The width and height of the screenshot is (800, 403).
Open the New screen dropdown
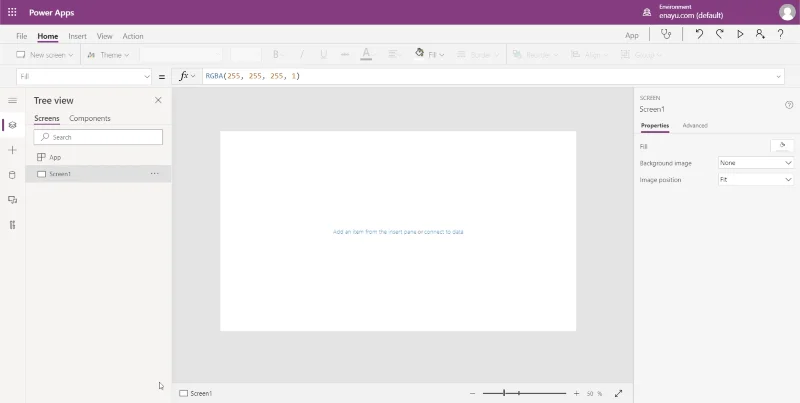pyautogui.click(x=45, y=55)
